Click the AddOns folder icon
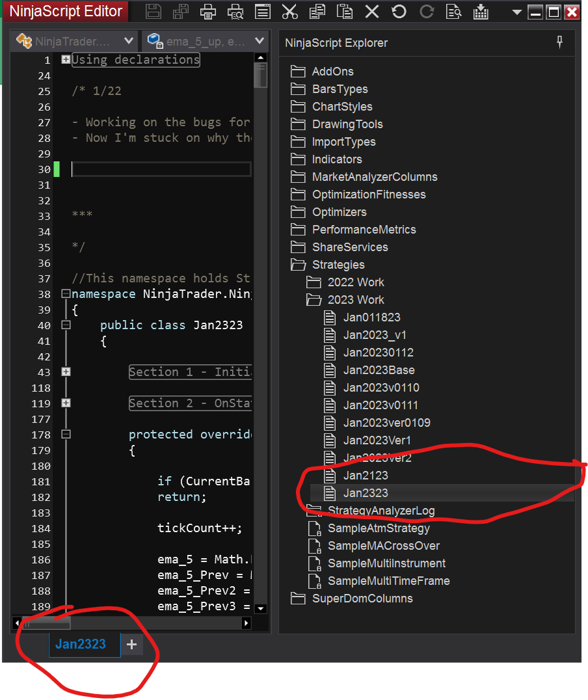This screenshot has width=588, height=700. [298, 72]
